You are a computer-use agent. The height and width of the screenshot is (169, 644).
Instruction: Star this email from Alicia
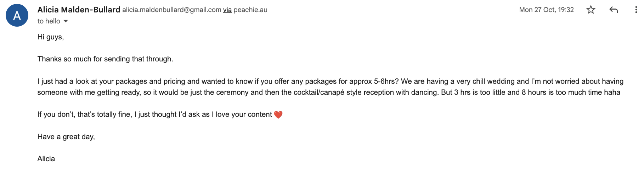(x=591, y=10)
